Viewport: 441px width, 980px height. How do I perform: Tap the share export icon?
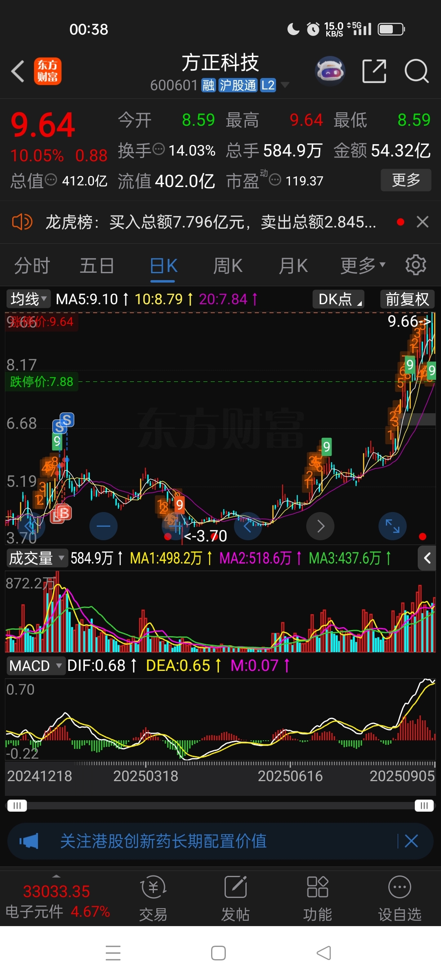[x=374, y=71]
